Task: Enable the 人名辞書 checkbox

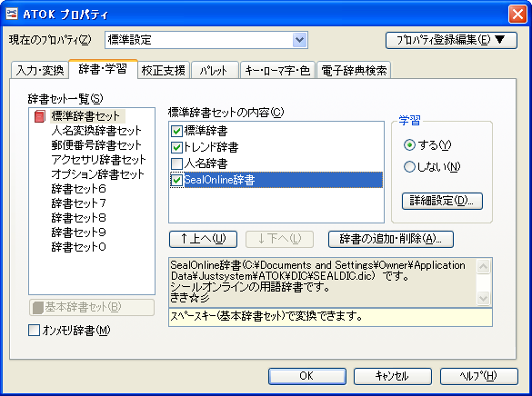Action: point(176,163)
